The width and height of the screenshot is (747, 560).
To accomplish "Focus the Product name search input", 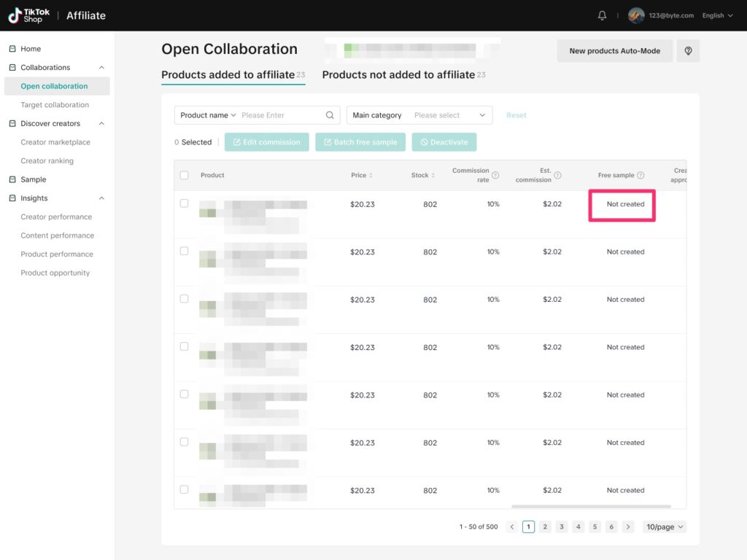I will (x=281, y=115).
